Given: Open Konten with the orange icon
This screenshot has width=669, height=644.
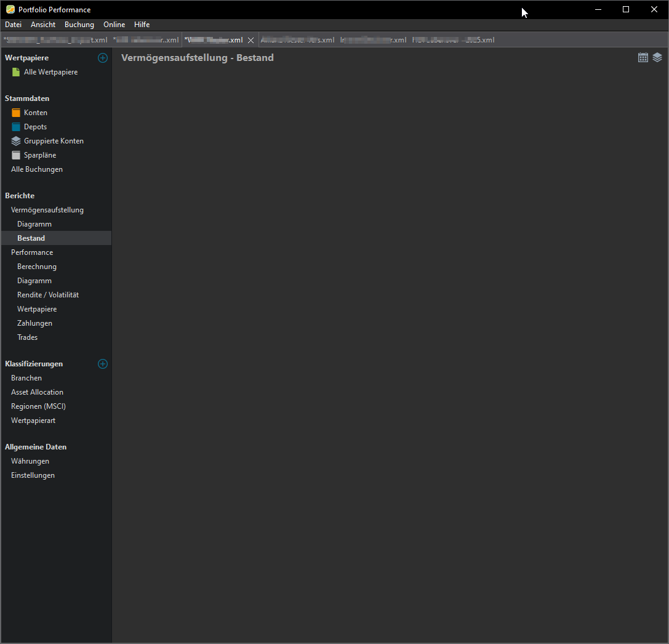Looking at the screenshot, I should (35, 113).
